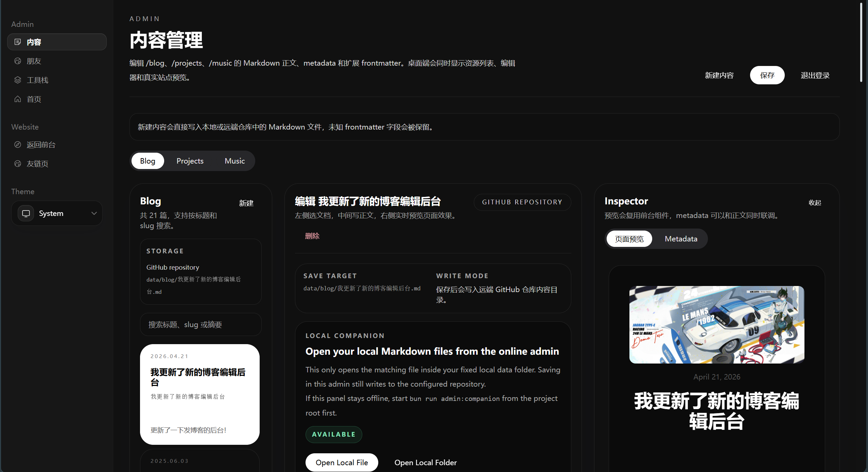868x472 pixels.
Task: Click the 首页 home icon
Action: click(x=18, y=99)
